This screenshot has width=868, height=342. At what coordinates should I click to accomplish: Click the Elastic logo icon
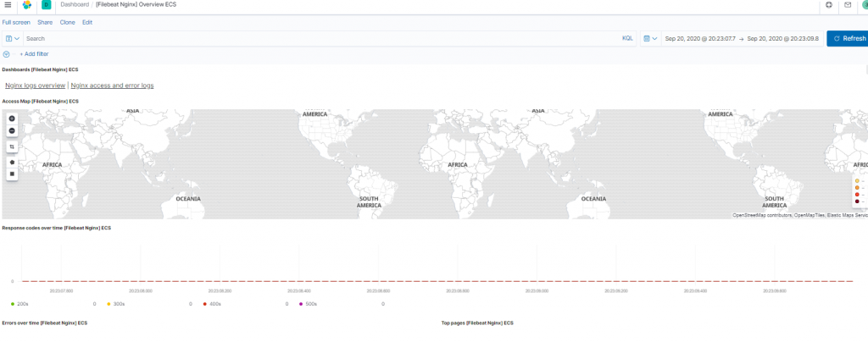click(x=26, y=5)
